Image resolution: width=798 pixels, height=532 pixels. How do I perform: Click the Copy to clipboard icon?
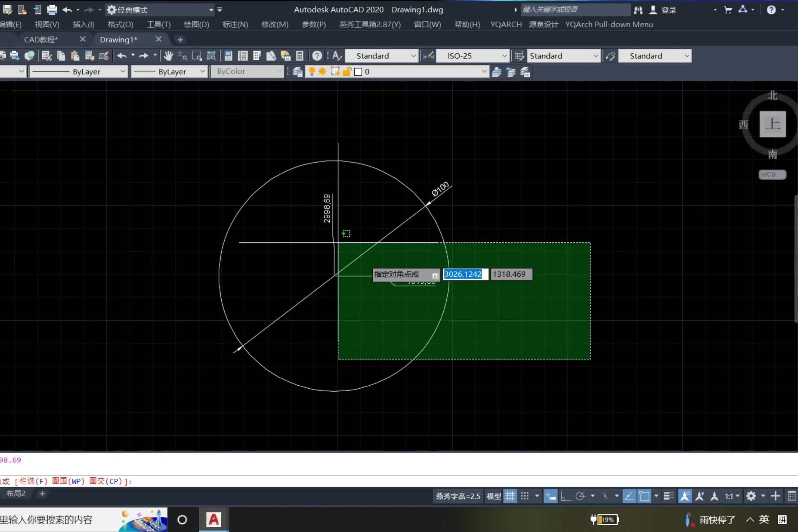pyautogui.click(x=61, y=56)
